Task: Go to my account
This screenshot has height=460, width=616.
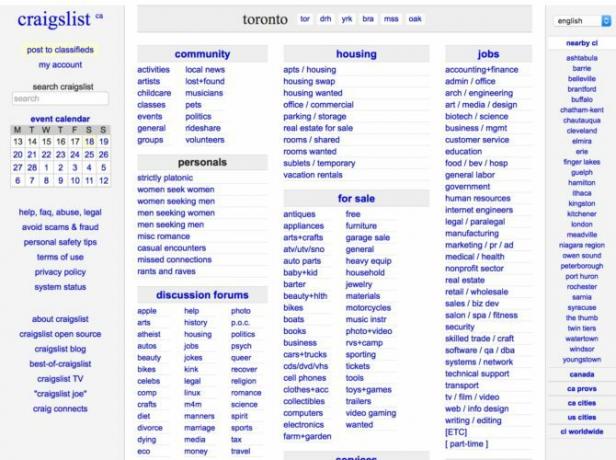Action: 60,65
